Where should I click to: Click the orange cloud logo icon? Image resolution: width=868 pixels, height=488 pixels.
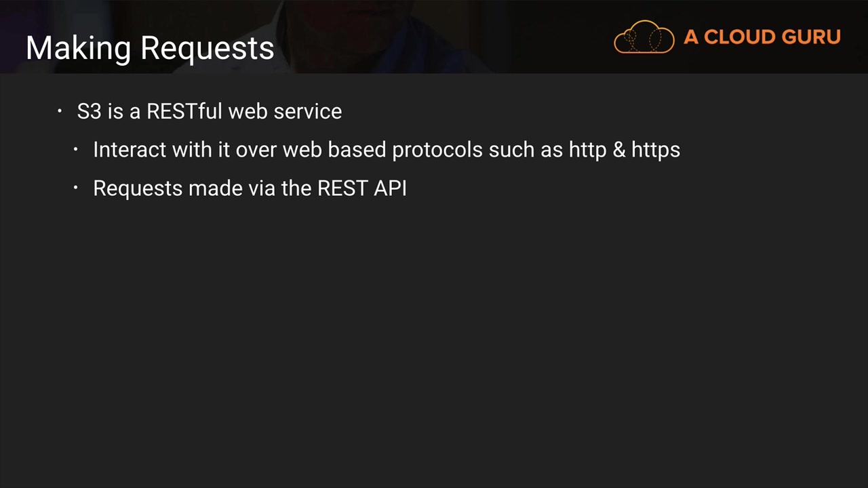click(x=644, y=37)
